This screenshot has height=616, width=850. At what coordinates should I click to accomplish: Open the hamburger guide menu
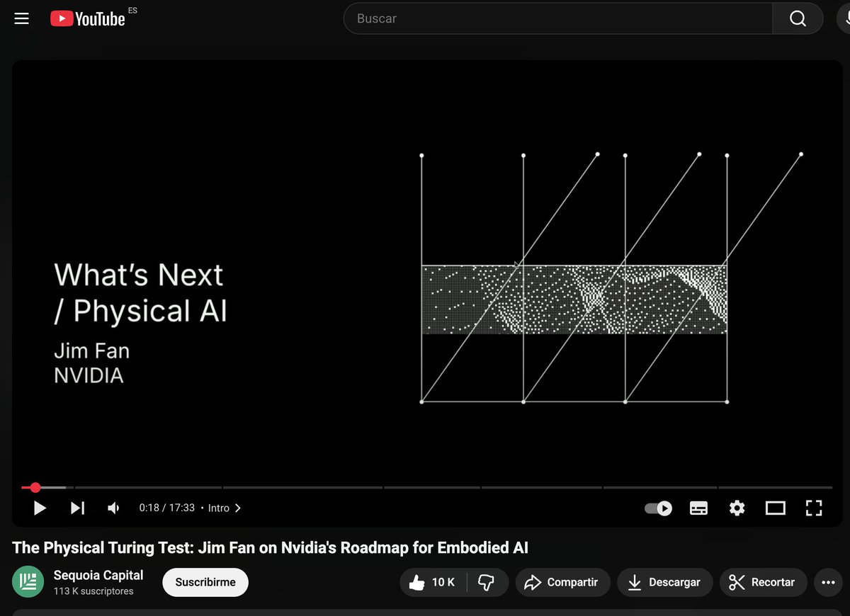(x=22, y=19)
